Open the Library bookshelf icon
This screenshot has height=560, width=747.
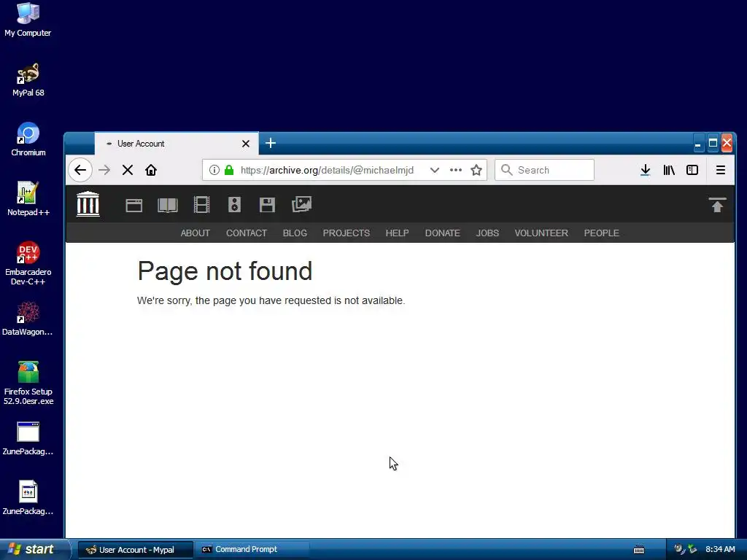pos(669,170)
